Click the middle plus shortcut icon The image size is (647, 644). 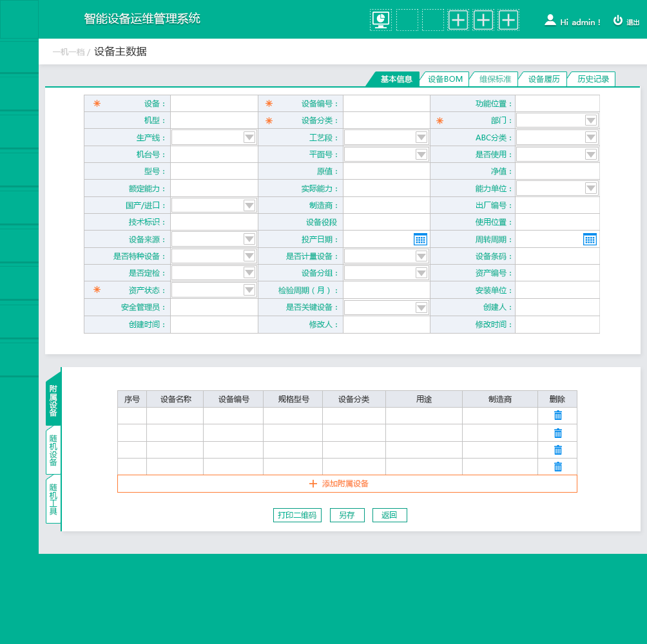tap(483, 20)
